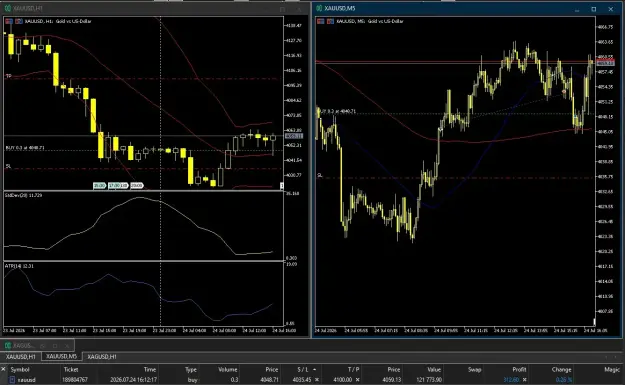Image resolution: width=625 pixels, height=385 pixels.
Task: Click the stop loss value 4035.45
Action: 301,380
